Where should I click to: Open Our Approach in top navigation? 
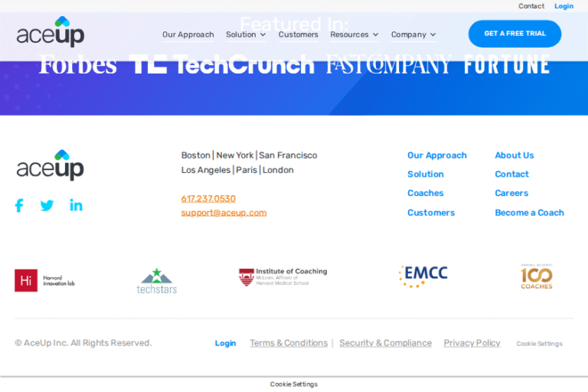188,34
